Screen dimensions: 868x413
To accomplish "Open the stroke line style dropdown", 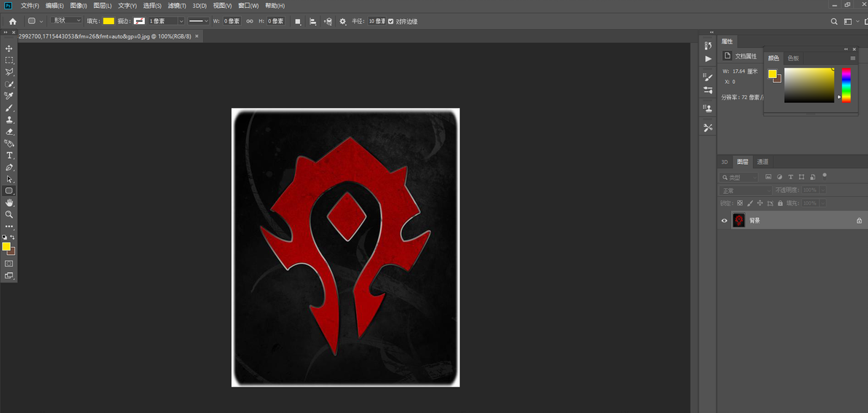I will [x=198, y=21].
